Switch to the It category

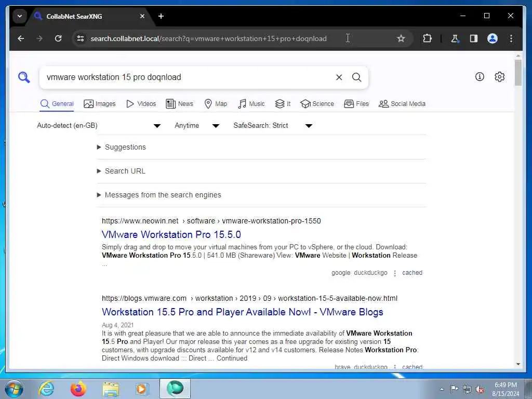point(283,104)
